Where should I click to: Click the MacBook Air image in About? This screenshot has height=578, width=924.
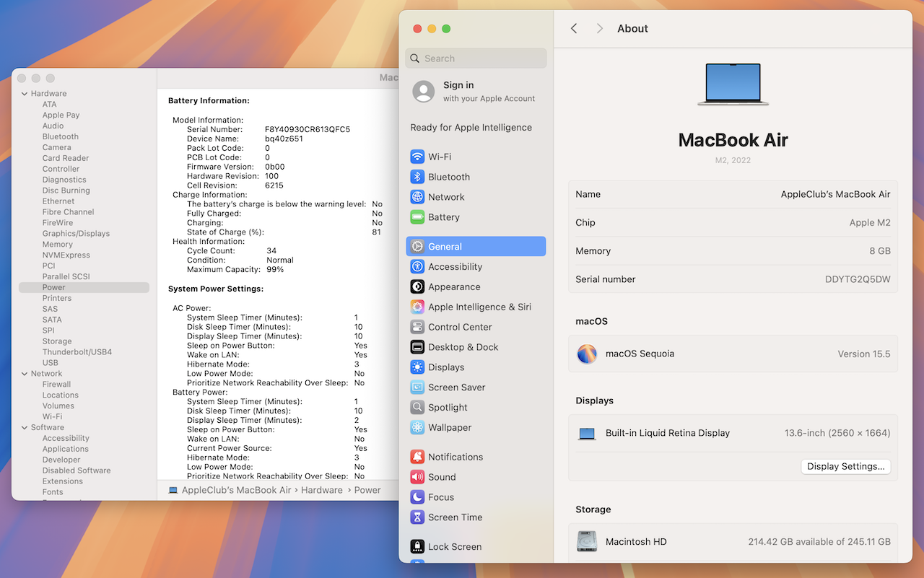click(733, 84)
